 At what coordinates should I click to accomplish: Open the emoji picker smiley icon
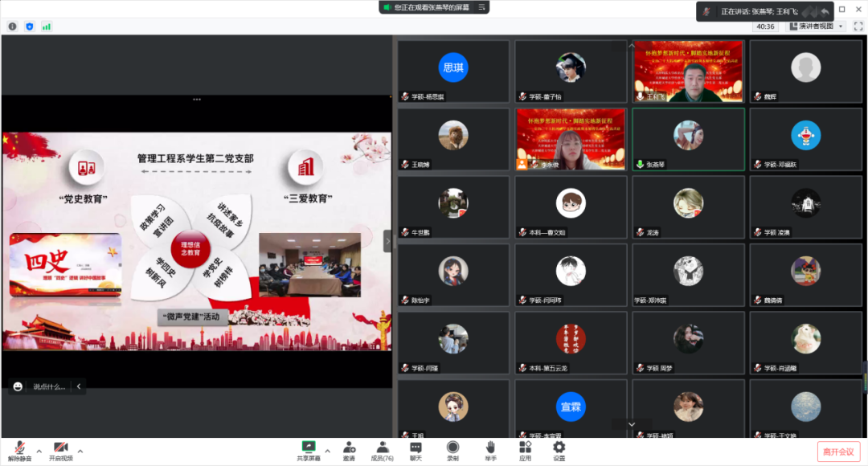coord(18,386)
